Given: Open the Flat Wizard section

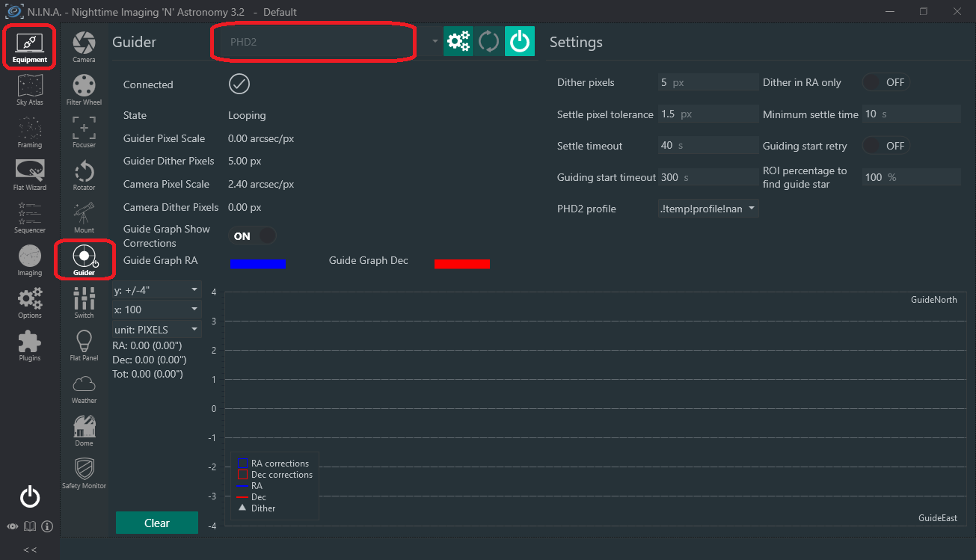Looking at the screenshot, I should [30, 175].
